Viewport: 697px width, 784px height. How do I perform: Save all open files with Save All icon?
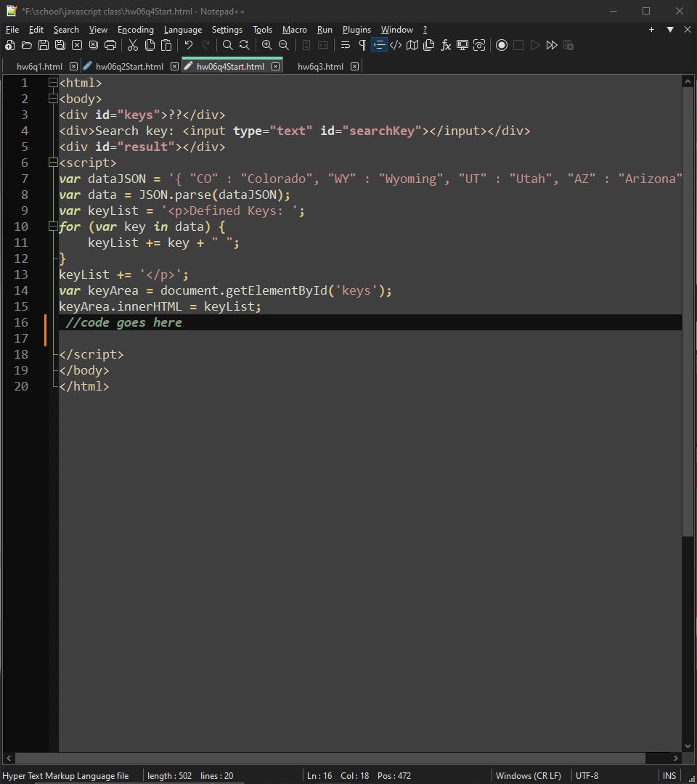tap(60, 45)
